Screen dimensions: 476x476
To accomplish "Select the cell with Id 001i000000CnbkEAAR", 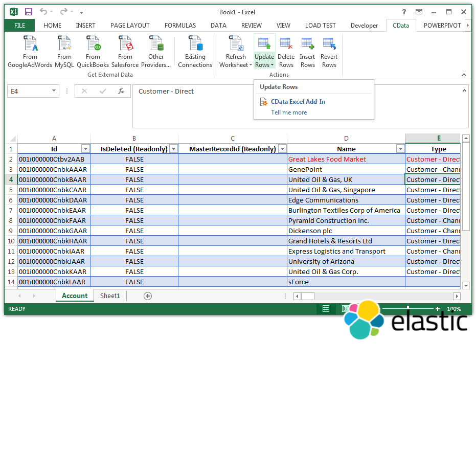I will [54, 210].
